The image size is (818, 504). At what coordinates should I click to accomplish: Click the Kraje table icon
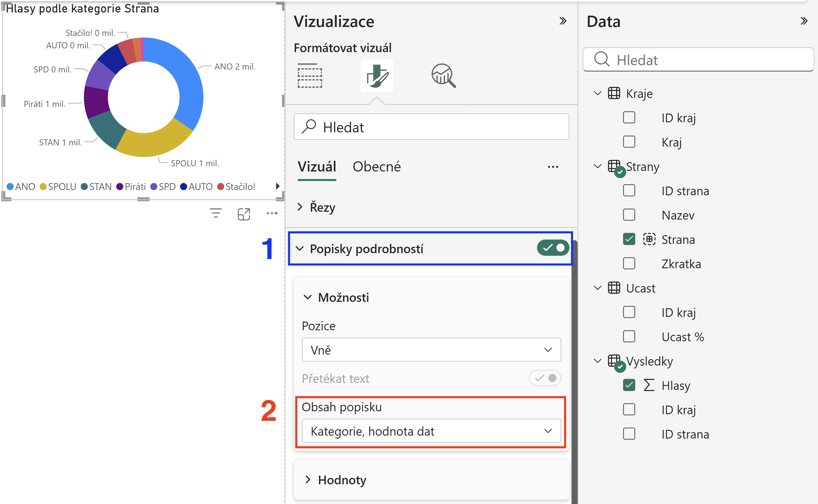click(614, 93)
